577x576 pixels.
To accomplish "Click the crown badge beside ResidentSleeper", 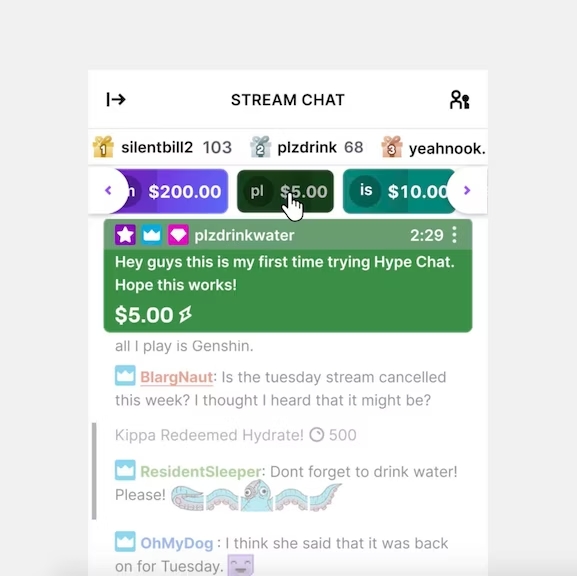I will [x=125, y=470].
